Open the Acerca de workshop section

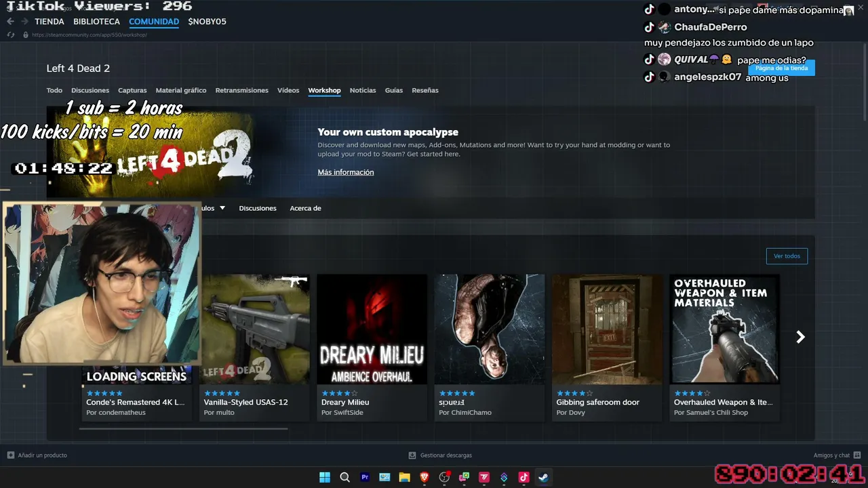(305, 208)
